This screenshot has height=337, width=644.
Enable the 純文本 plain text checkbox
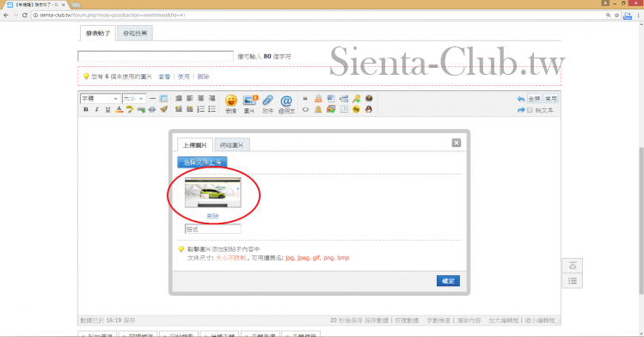531,110
